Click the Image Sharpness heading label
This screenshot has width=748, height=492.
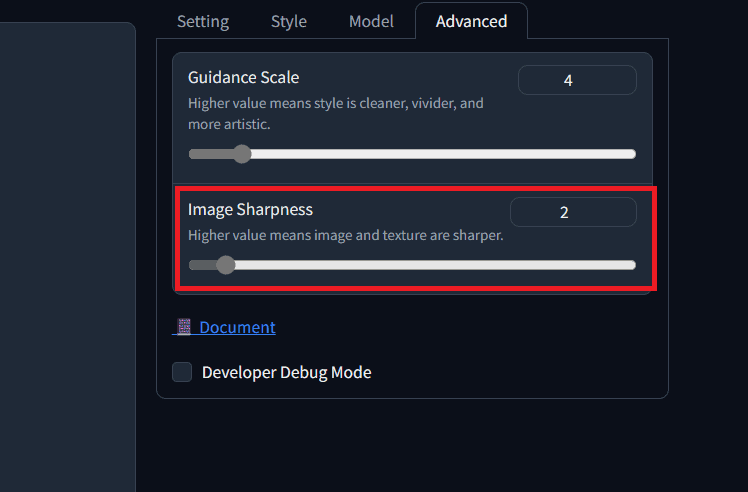tap(250, 209)
